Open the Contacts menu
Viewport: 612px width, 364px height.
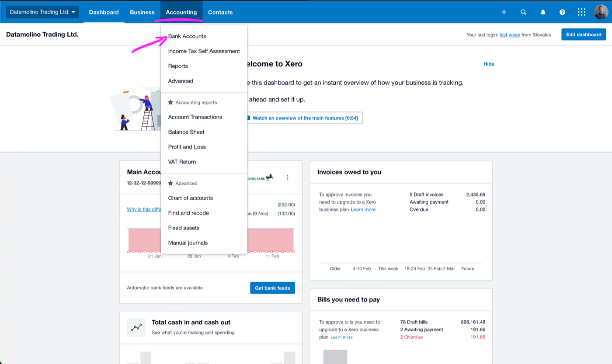coord(220,12)
